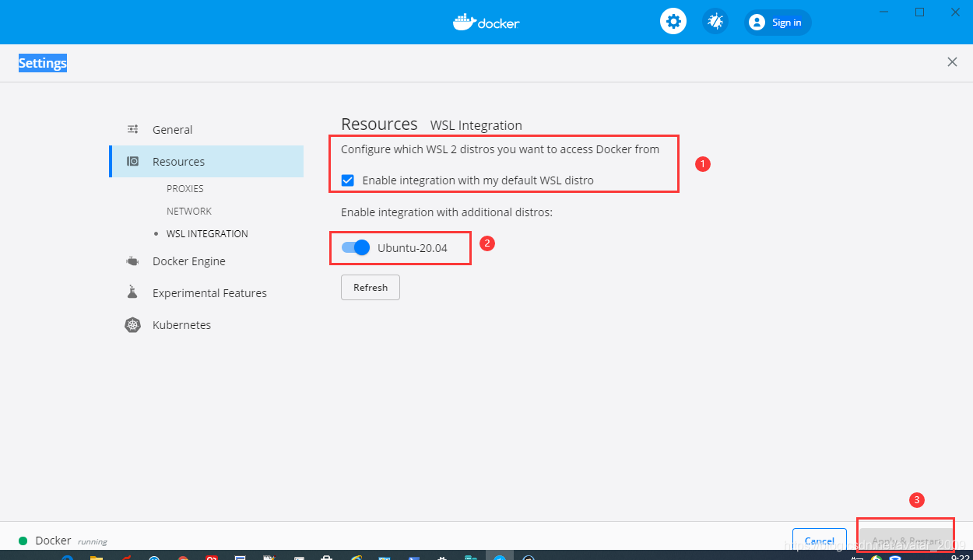The height and width of the screenshot is (560, 973).
Task: Click the Docker Engine whale icon
Action: click(x=133, y=261)
